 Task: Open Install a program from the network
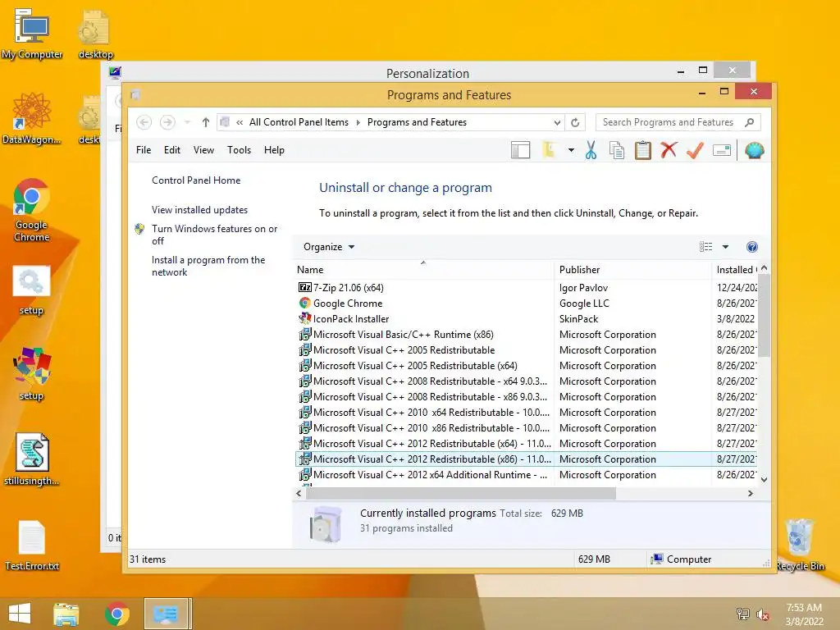click(208, 266)
